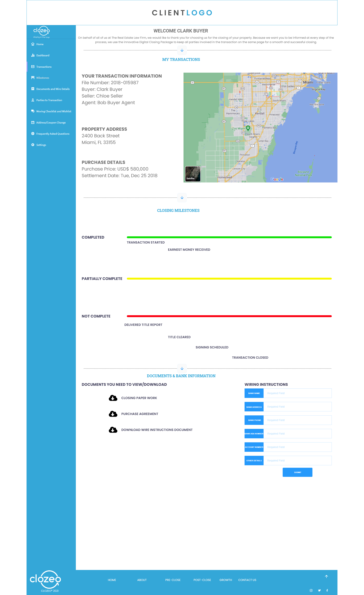Screen dimensions: 364x595
Task: Click the Milestones barcode icon
Action: click(33, 78)
